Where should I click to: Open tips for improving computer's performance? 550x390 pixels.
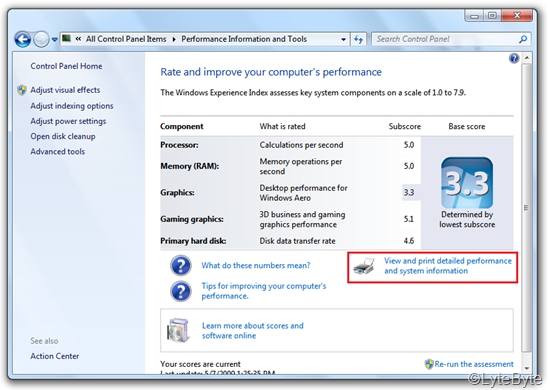point(264,291)
